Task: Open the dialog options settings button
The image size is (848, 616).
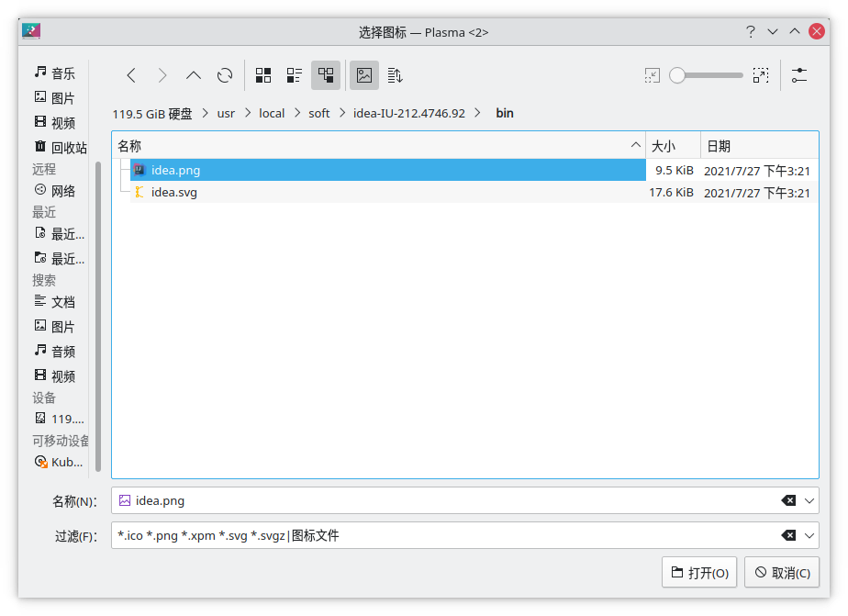Action: 798,75
